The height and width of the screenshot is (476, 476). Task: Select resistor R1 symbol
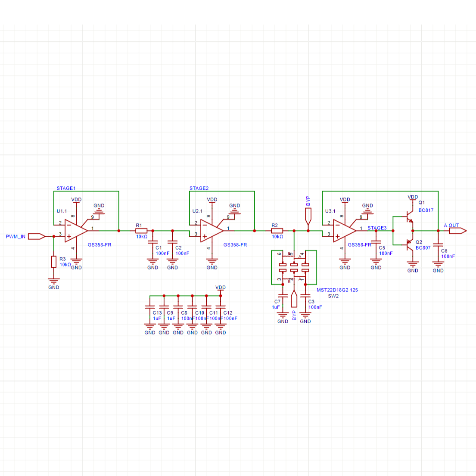coord(141,231)
